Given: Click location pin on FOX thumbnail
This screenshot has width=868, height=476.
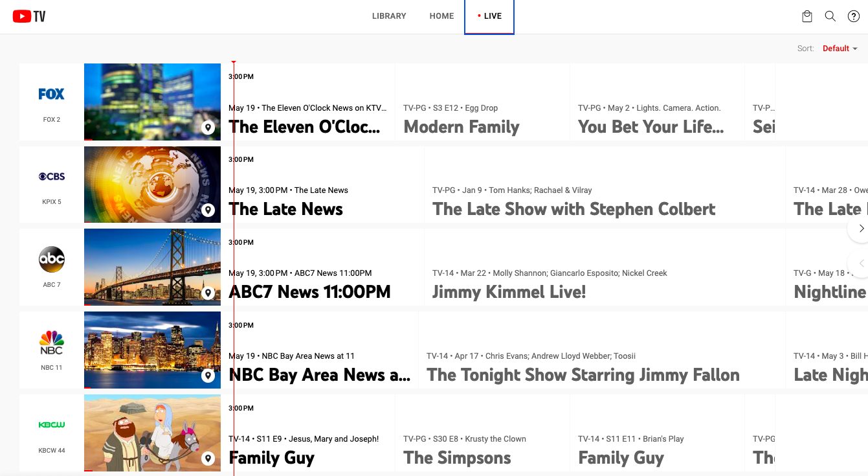Looking at the screenshot, I should coord(208,128).
